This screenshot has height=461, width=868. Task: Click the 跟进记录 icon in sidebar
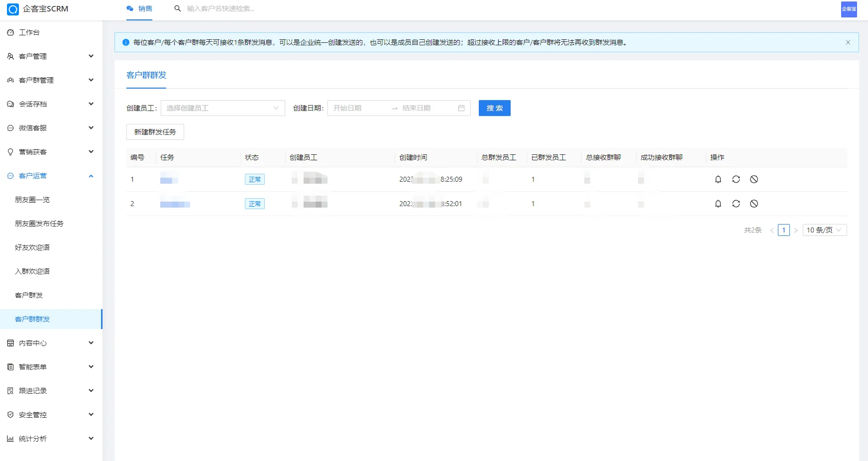tap(10, 391)
